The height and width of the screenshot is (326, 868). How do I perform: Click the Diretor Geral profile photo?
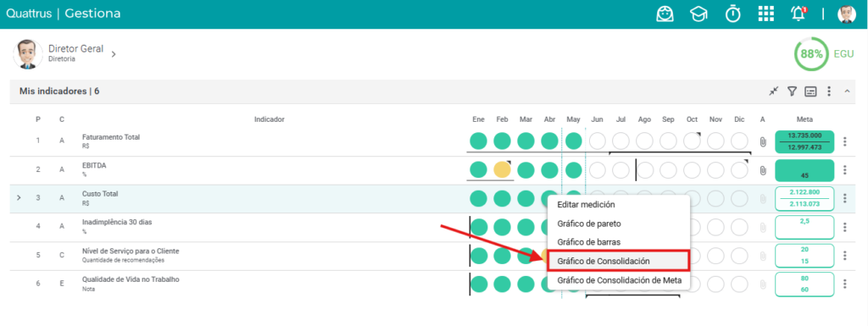(27, 53)
